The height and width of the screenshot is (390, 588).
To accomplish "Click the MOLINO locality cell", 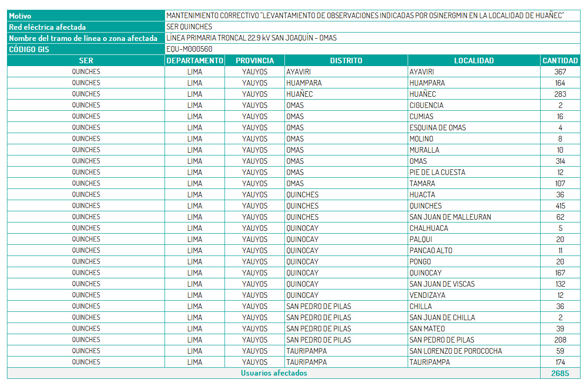I will [x=474, y=139].
